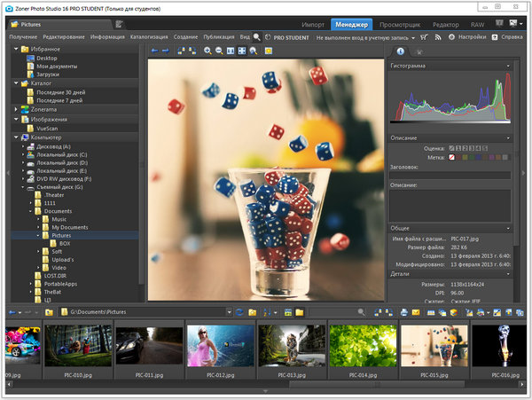Click the settings gear icon
The width and height of the screenshot is (532, 400).
452,37
